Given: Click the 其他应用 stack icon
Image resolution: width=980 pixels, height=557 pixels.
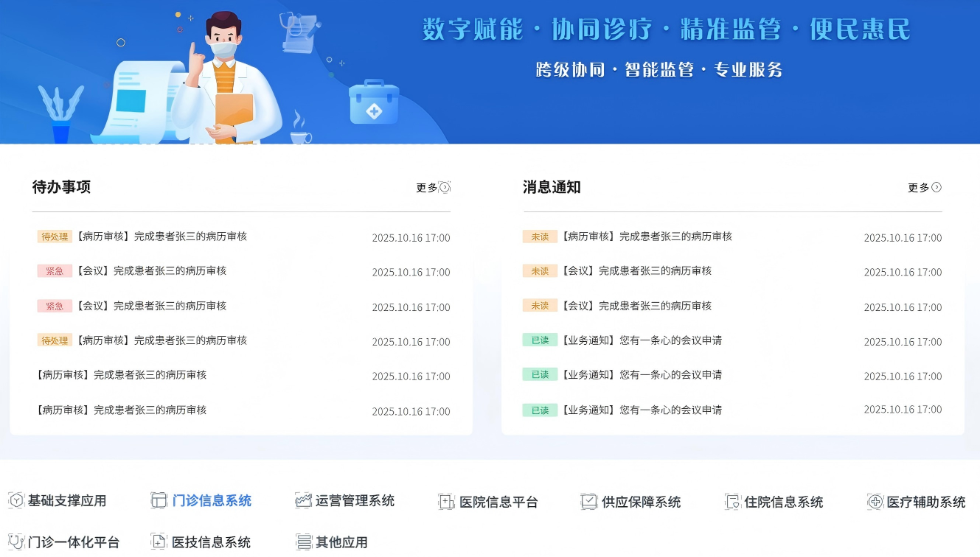Looking at the screenshot, I should point(303,542).
